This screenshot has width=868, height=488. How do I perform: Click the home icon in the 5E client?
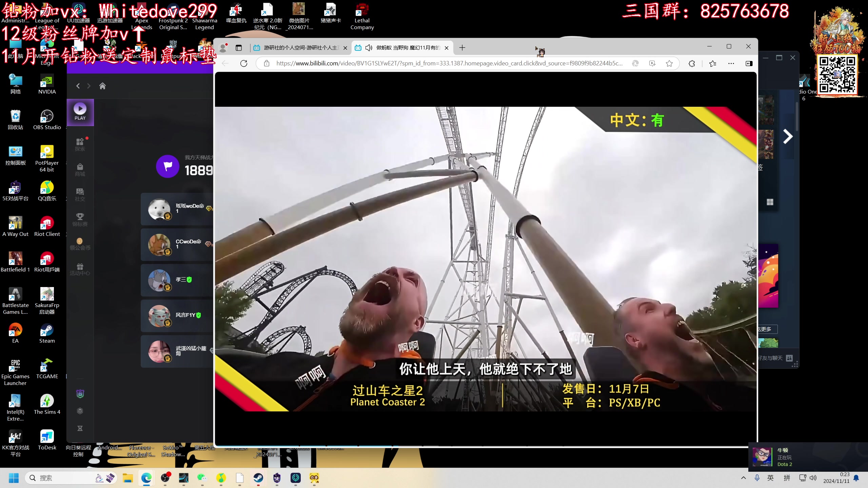coord(102,86)
